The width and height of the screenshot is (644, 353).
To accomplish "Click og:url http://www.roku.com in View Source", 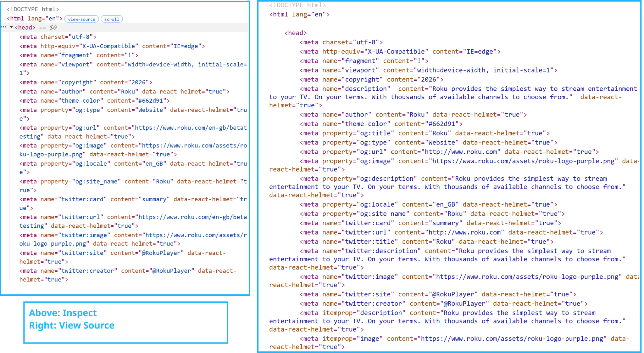I will (x=449, y=152).
